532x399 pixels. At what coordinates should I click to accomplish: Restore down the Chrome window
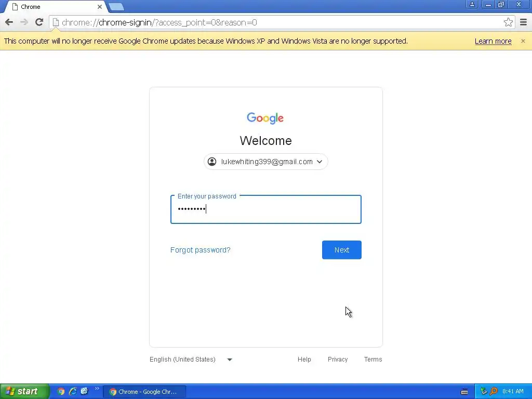click(501, 5)
